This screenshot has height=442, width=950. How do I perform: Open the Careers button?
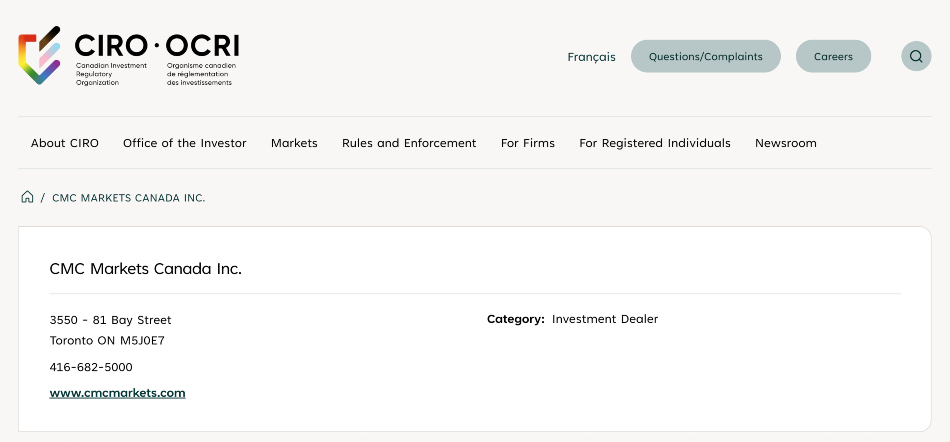point(833,56)
